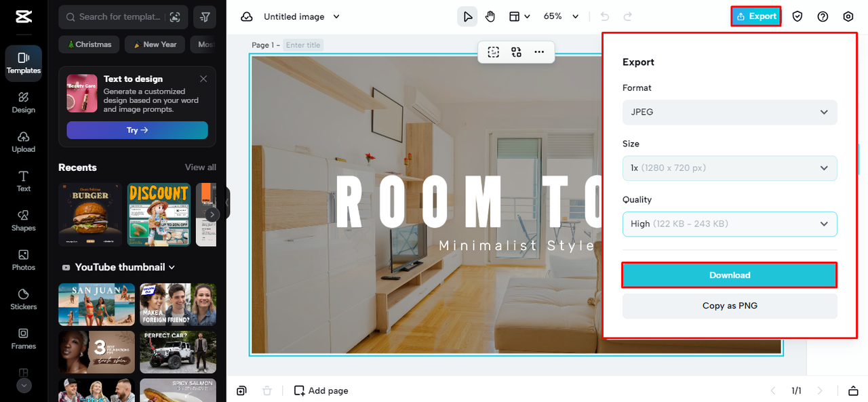Open the floating toolbar more options

(x=539, y=52)
